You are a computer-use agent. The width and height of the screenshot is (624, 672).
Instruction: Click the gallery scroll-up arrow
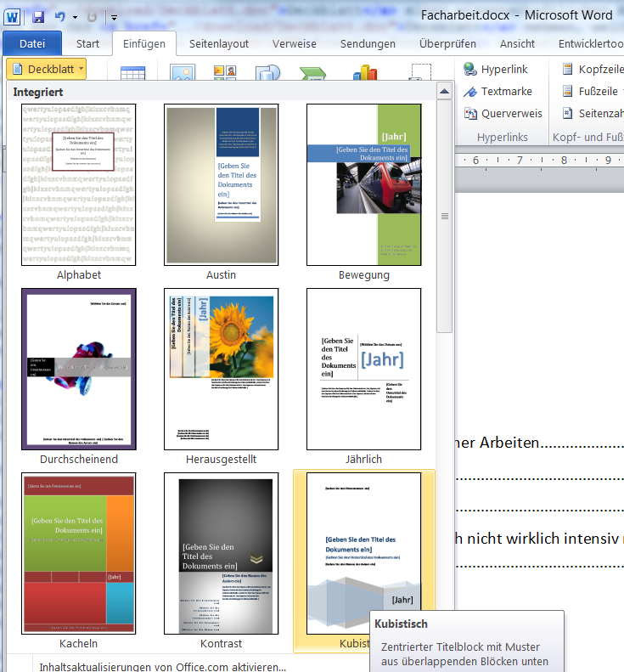[445, 91]
